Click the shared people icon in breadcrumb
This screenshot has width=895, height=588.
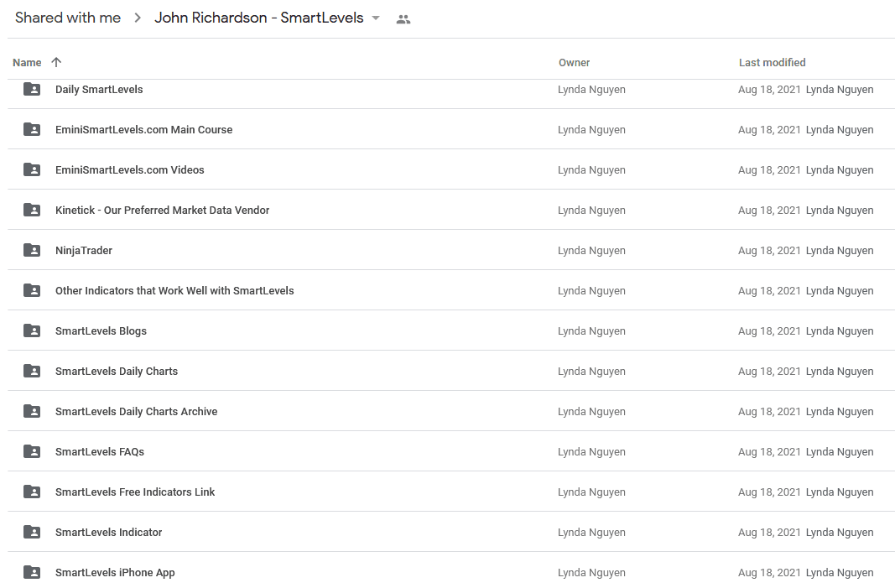[403, 18]
